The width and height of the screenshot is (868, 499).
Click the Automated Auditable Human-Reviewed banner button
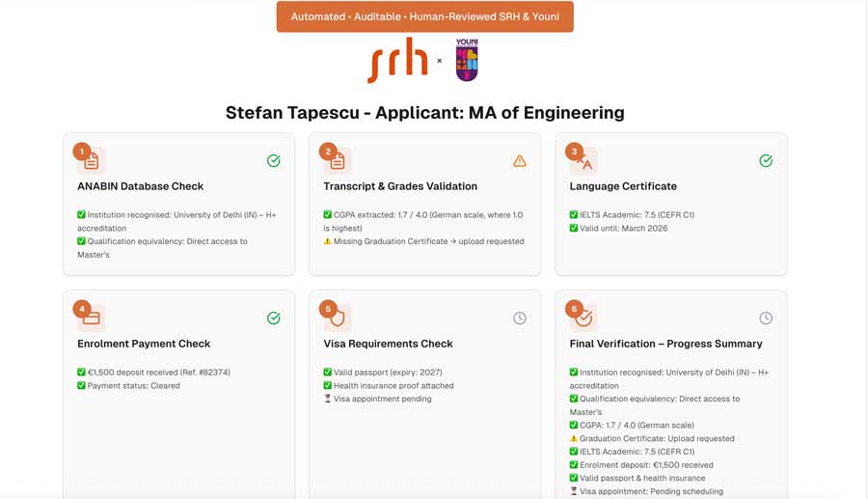[424, 16]
